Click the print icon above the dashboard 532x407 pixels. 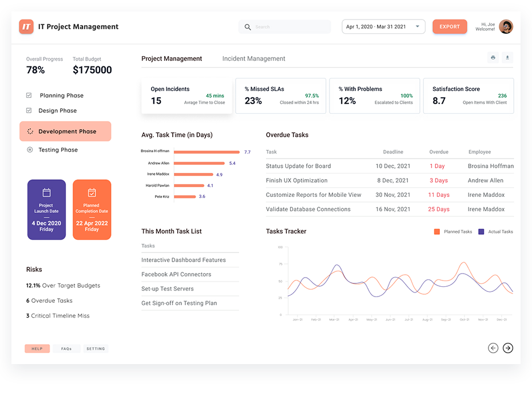[x=493, y=58]
